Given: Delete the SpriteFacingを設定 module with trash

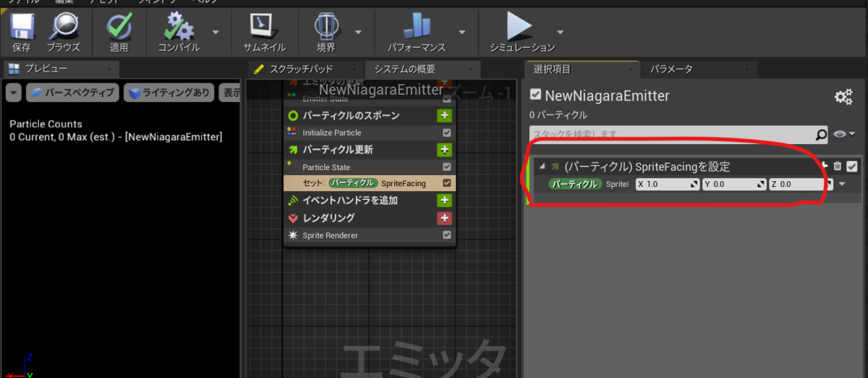Looking at the screenshot, I should coord(838,166).
